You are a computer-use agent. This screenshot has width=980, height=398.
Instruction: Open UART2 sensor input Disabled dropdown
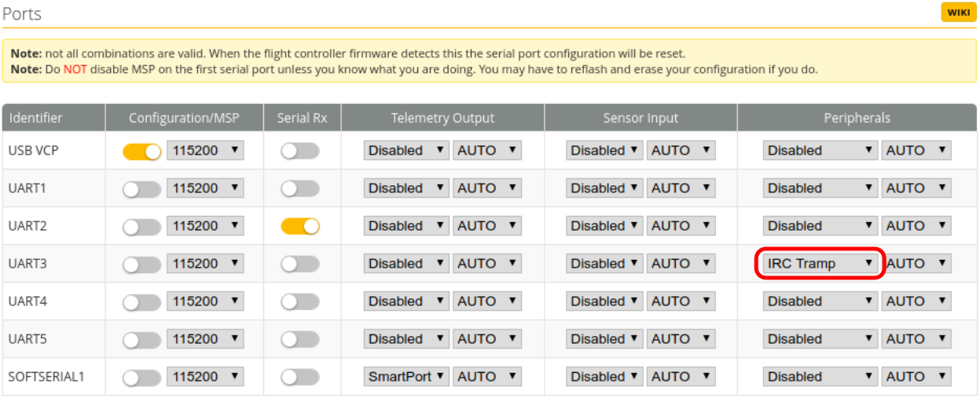click(604, 226)
